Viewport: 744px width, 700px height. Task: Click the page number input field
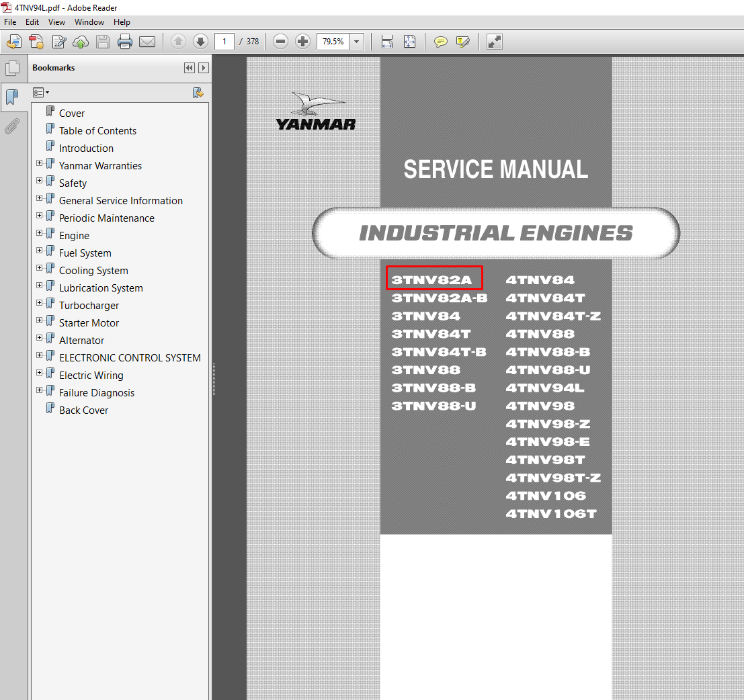[x=224, y=42]
